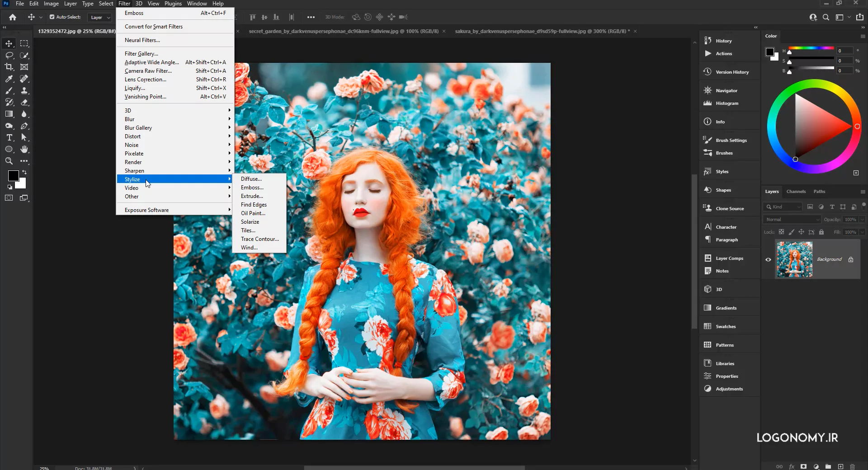Select the Eyedropper tool
The width and height of the screenshot is (868, 470).
pyautogui.click(x=9, y=79)
